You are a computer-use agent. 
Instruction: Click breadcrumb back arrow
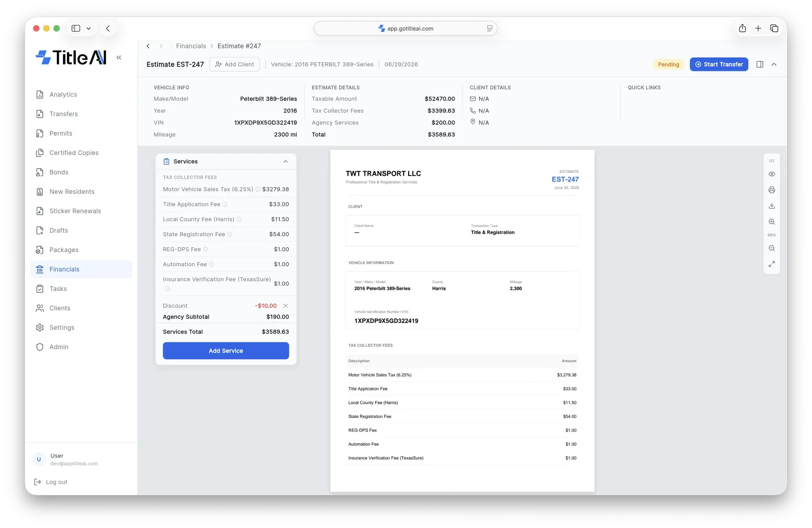(148, 46)
